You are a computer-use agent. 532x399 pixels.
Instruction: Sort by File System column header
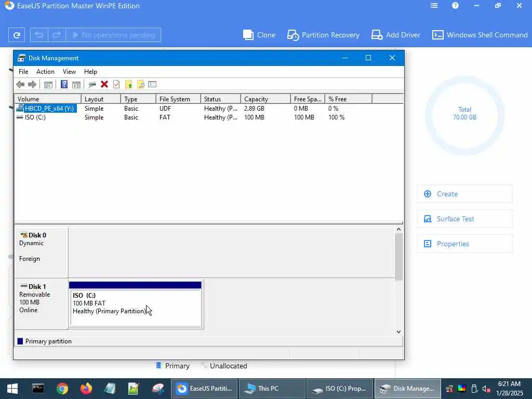point(179,99)
